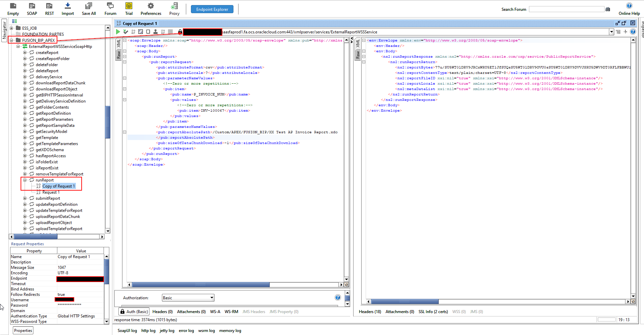The height and width of the screenshot is (335, 644).
Task: Click the Encoding value UTF-8
Action: coord(63,273)
